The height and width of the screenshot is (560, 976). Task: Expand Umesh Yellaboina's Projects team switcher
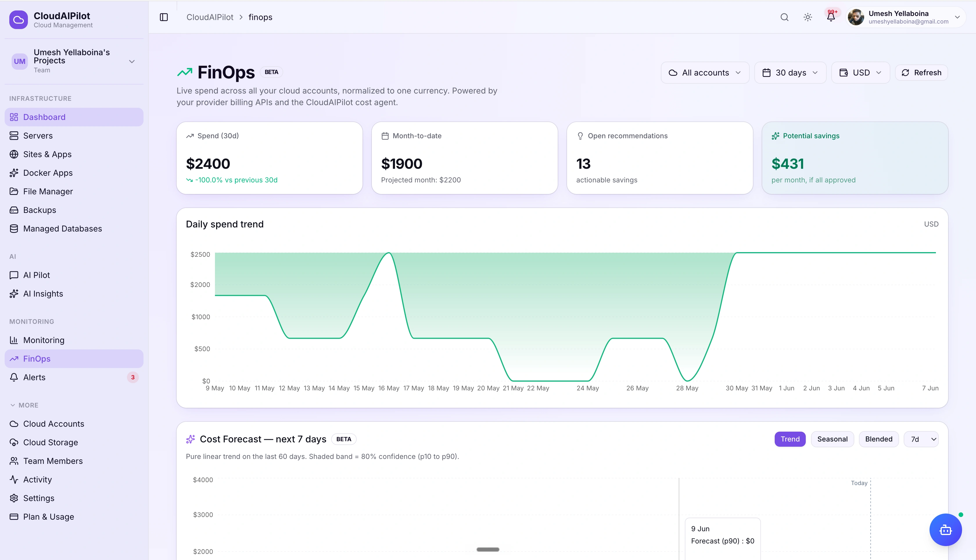pyautogui.click(x=74, y=61)
